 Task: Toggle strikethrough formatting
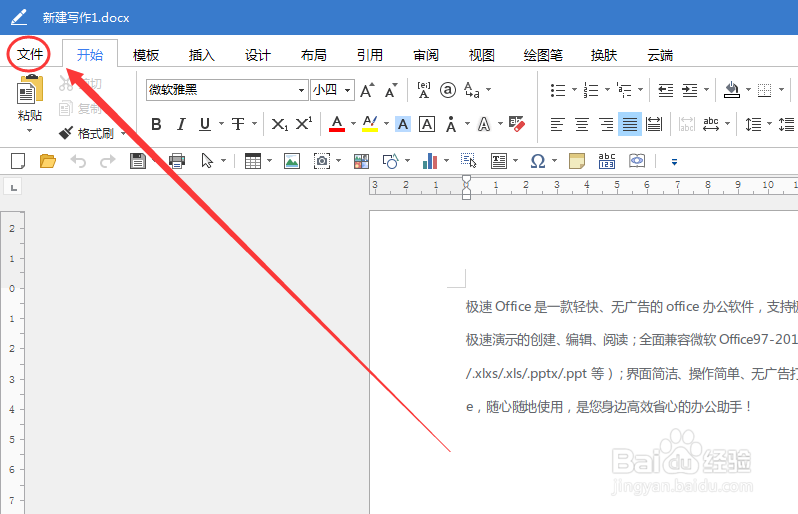238,124
